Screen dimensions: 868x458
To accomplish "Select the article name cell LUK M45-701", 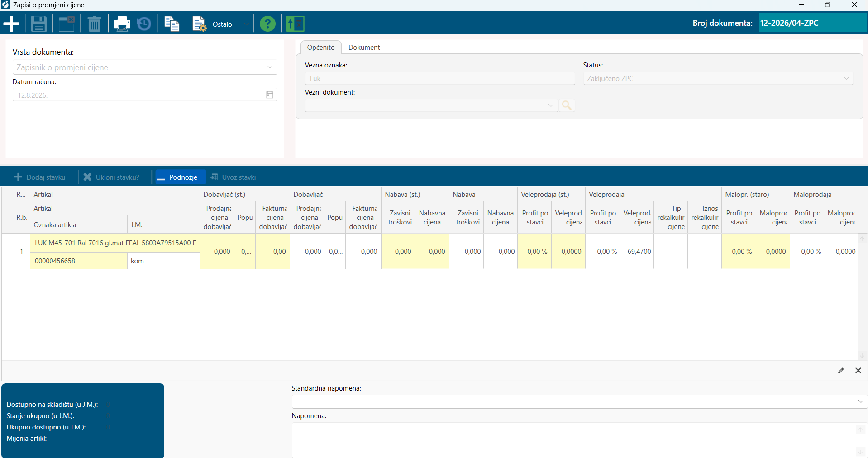I will 115,243.
